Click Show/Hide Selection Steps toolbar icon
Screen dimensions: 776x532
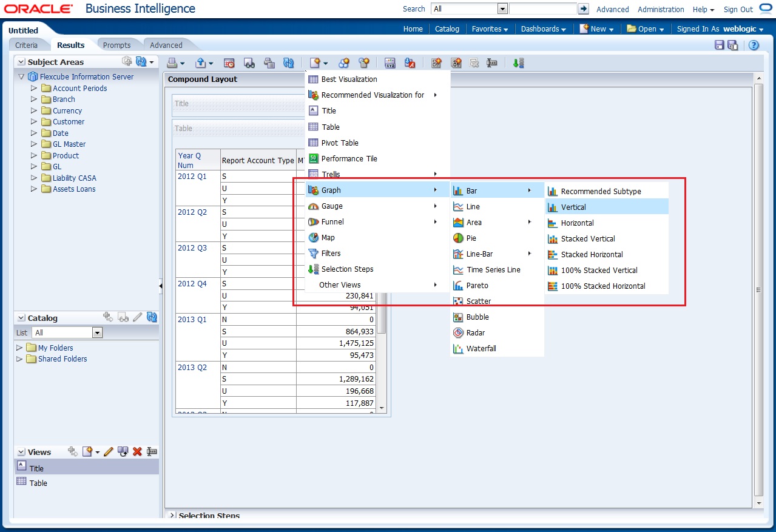(x=518, y=62)
